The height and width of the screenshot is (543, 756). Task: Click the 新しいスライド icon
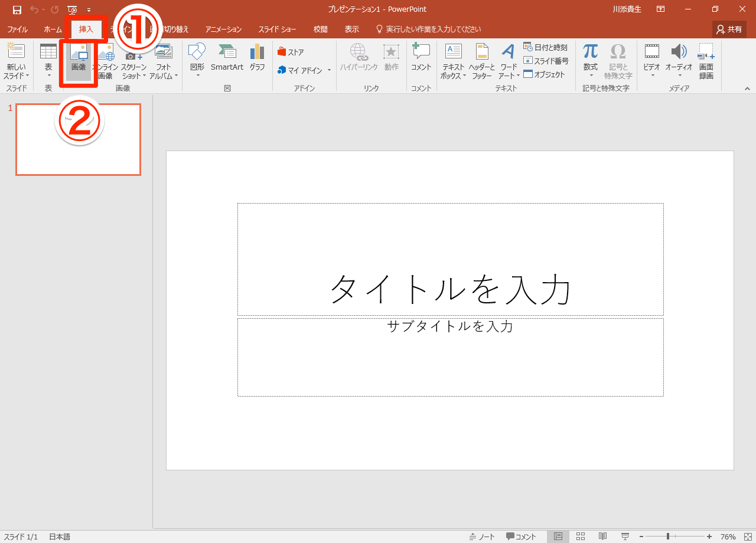pyautogui.click(x=17, y=51)
